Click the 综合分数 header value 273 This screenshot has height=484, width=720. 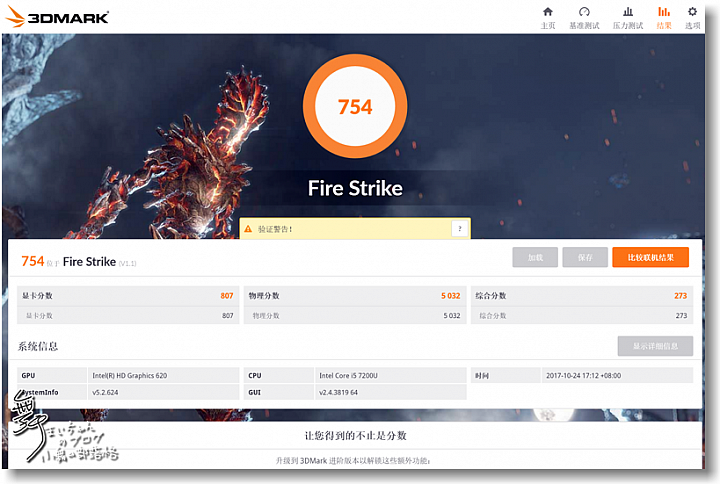click(x=681, y=296)
